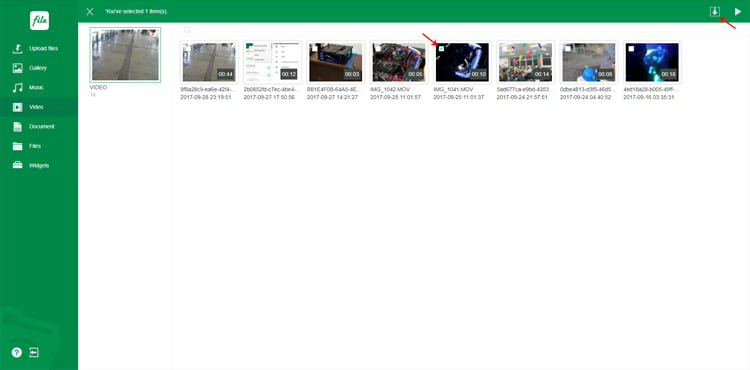Select the Video sidebar item
The width and height of the screenshot is (750, 370).
pyautogui.click(x=39, y=107)
